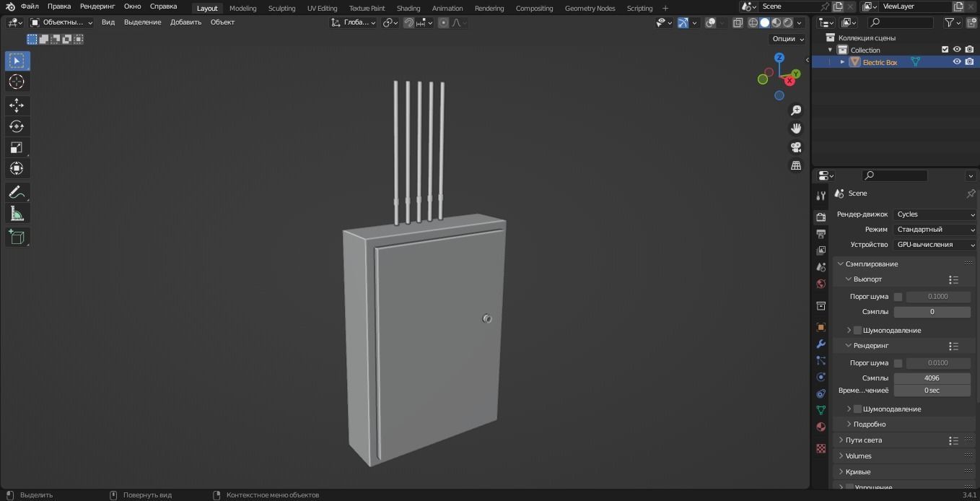Set the Render Сэмплы value field
The height and width of the screenshot is (501, 980).
pyautogui.click(x=932, y=378)
